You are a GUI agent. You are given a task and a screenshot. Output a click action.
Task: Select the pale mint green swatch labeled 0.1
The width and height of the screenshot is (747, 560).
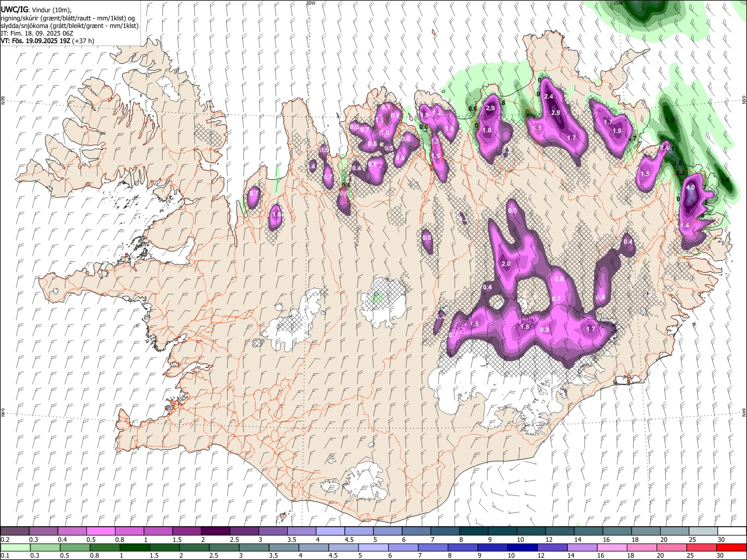pos(15,548)
